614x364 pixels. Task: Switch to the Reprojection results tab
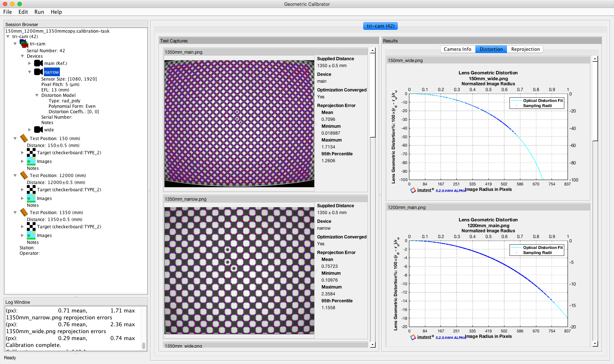tap(525, 49)
